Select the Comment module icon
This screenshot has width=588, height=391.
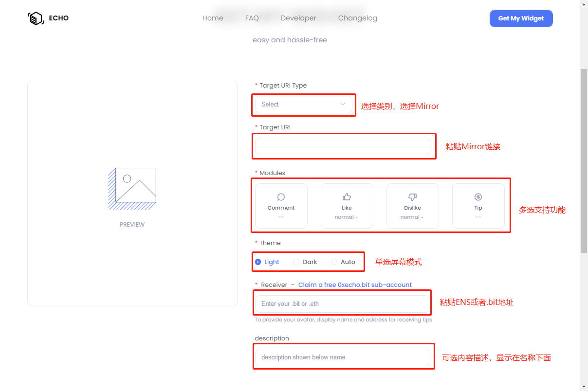(281, 197)
